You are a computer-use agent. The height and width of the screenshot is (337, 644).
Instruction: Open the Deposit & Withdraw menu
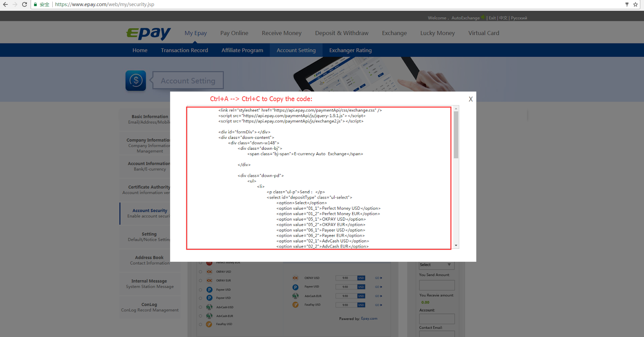pyautogui.click(x=342, y=33)
